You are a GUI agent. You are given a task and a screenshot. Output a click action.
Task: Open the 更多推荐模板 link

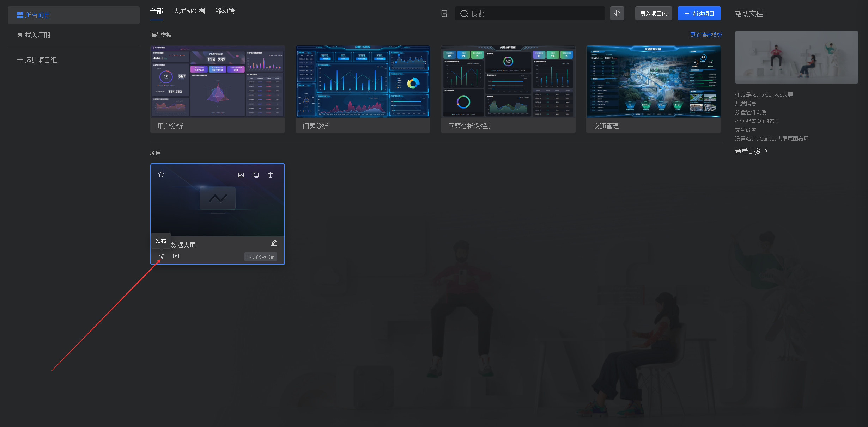point(706,35)
